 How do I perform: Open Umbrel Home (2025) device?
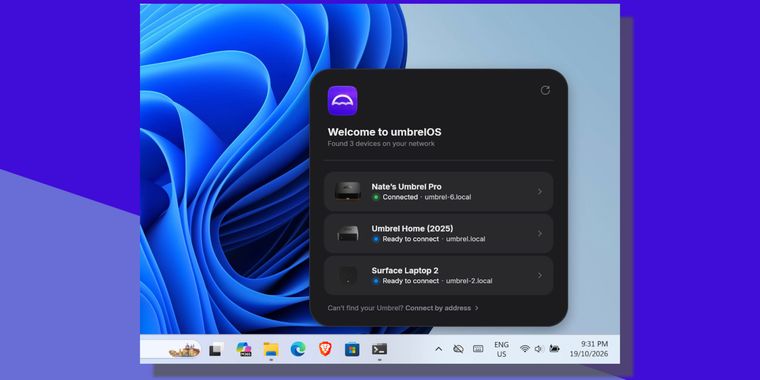439,234
